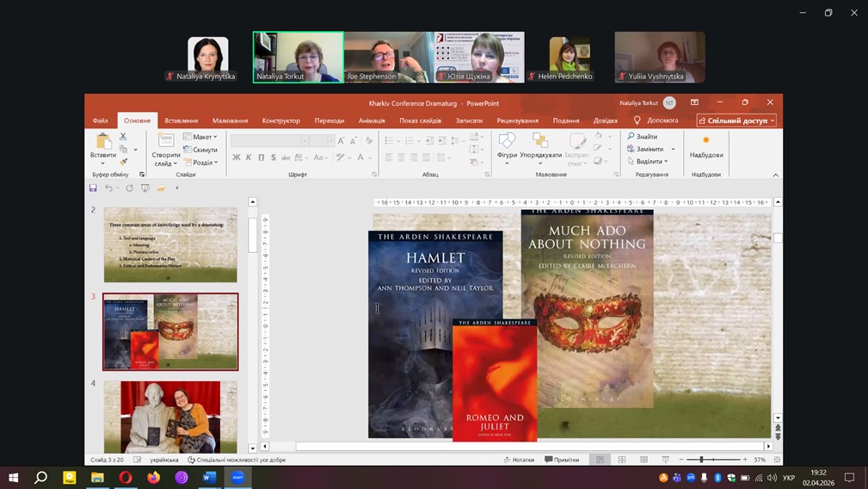Viewport: 868px width, 489px height.
Task: Expand the Макет layout dropdown
Action: pos(203,137)
